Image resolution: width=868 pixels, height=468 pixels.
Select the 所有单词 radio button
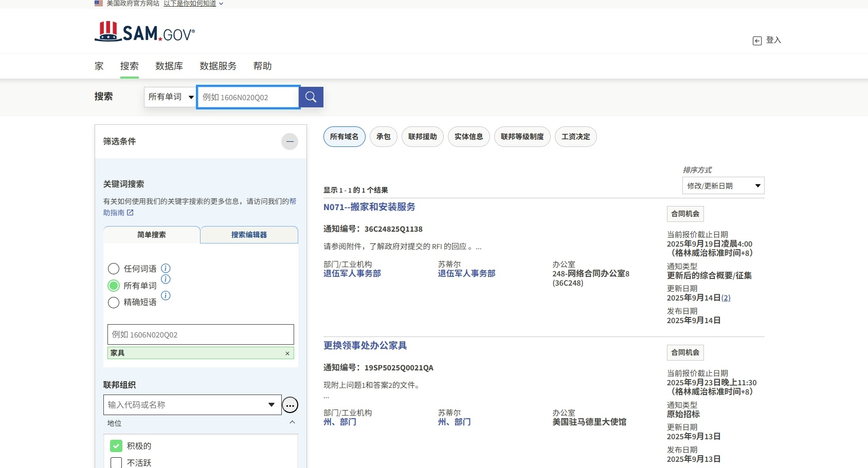tap(114, 286)
